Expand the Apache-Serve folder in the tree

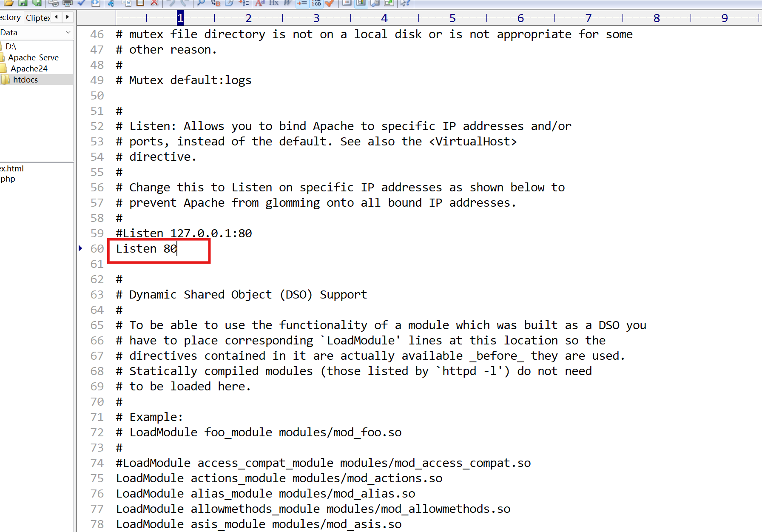(x=34, y=57)
